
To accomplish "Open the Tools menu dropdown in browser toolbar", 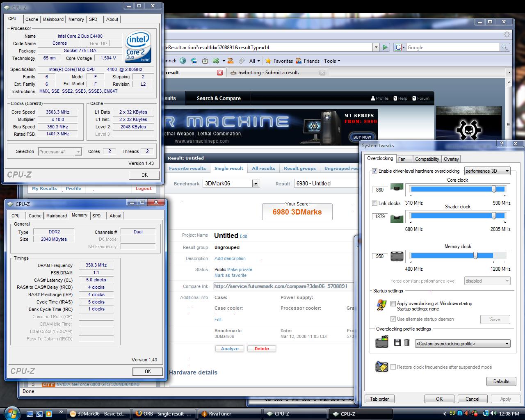I will 332,61.
